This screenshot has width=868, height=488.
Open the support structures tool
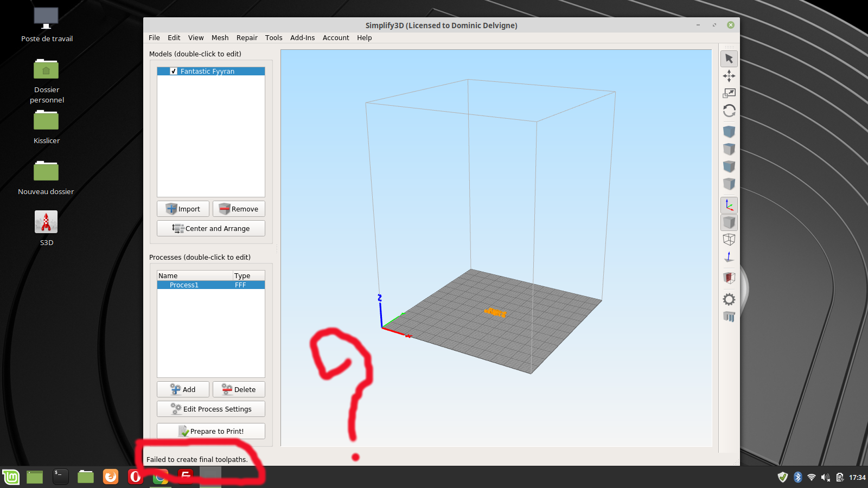[729, 317]
